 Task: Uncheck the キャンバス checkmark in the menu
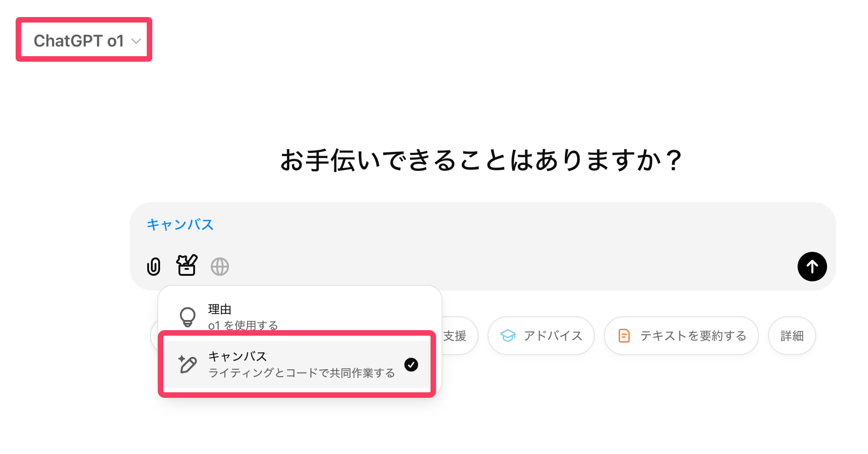tap(411, 365)
